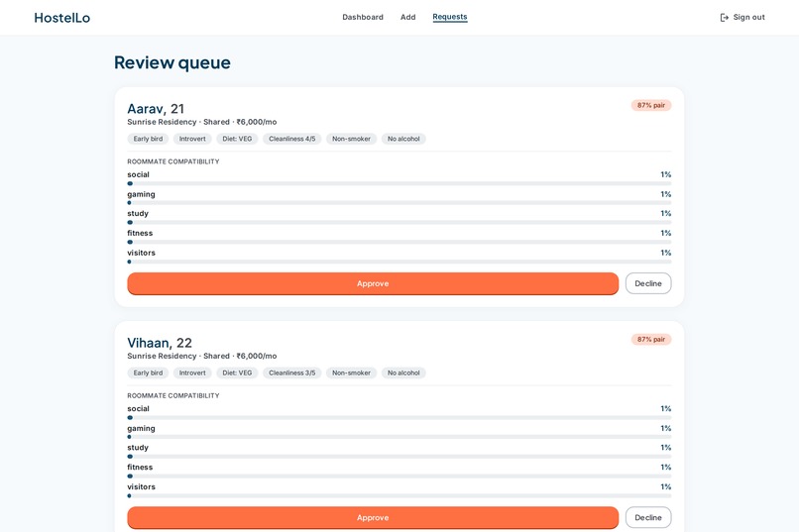This screenshot has height=532, width=799.
Task: Click Aarav's study compatibility bar
Action: tap(399, 223)
